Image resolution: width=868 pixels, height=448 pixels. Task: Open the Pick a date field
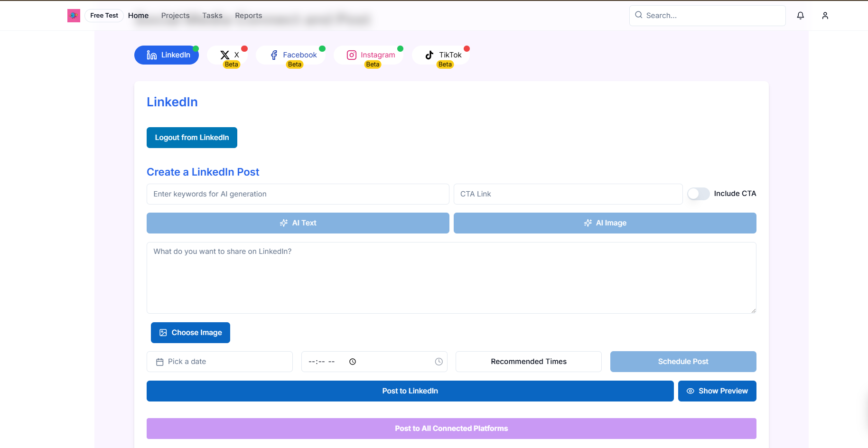click(219, 362)
